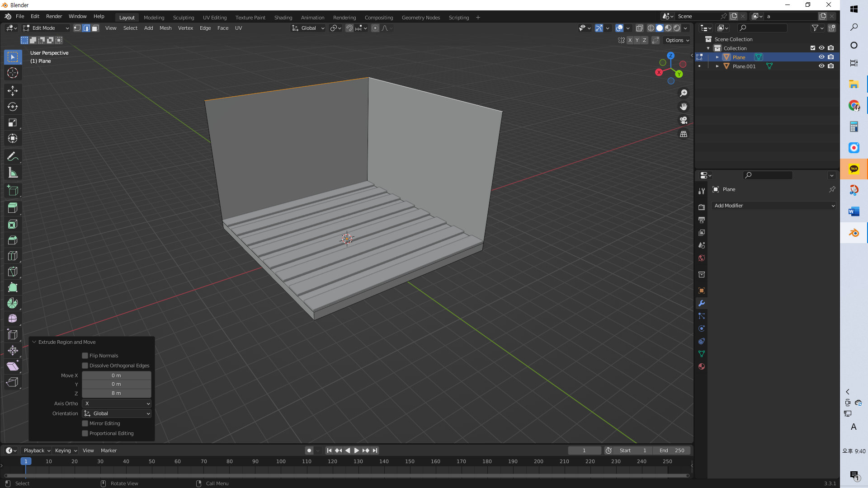
Task: Click the timeline play button
Action: coord(356,450)
